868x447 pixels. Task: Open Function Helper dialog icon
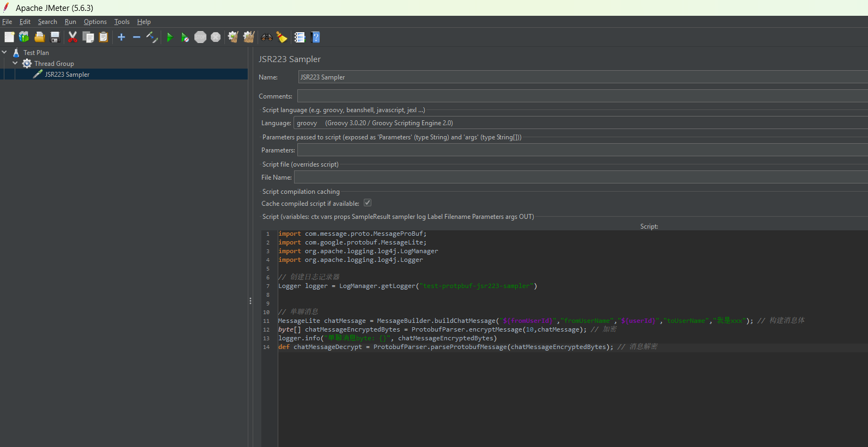click(x=299, y=37)
